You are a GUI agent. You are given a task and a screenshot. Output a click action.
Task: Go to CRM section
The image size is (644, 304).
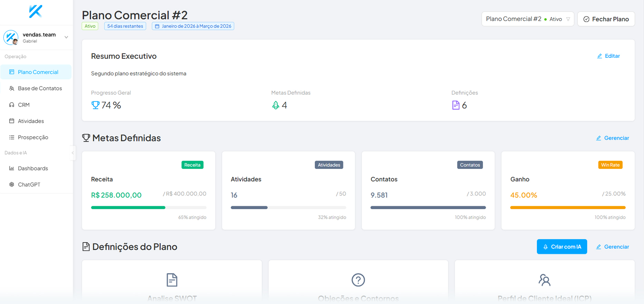(23, 105)
